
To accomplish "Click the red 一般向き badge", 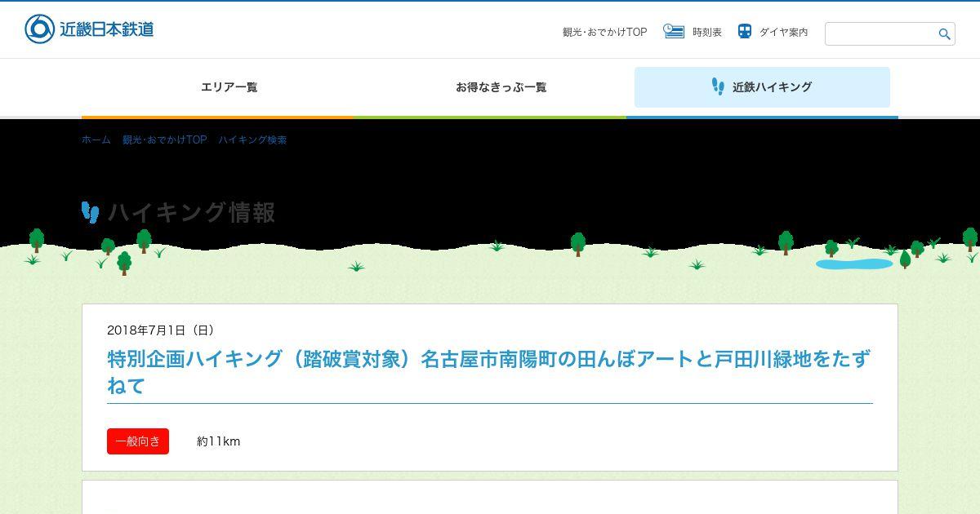I will (x=138, y=441).
